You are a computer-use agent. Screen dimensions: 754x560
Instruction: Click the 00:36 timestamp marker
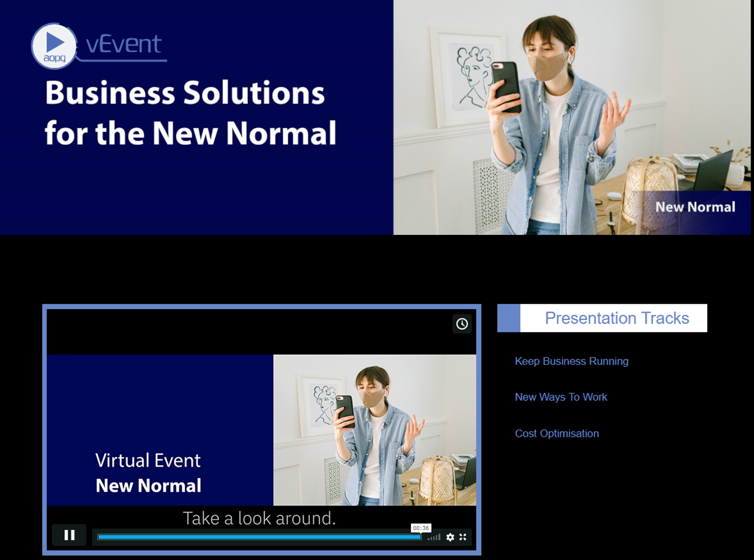point(421,528)
